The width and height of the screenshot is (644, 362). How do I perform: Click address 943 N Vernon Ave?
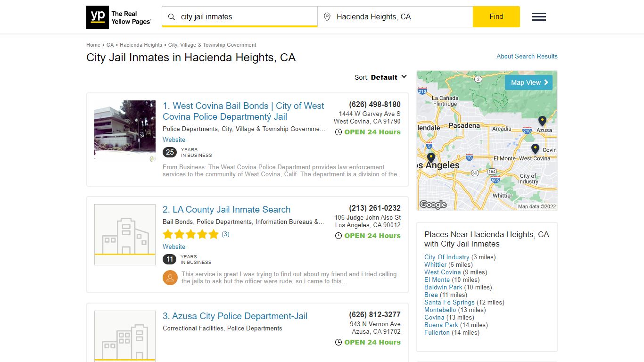[x=375, y=324]
